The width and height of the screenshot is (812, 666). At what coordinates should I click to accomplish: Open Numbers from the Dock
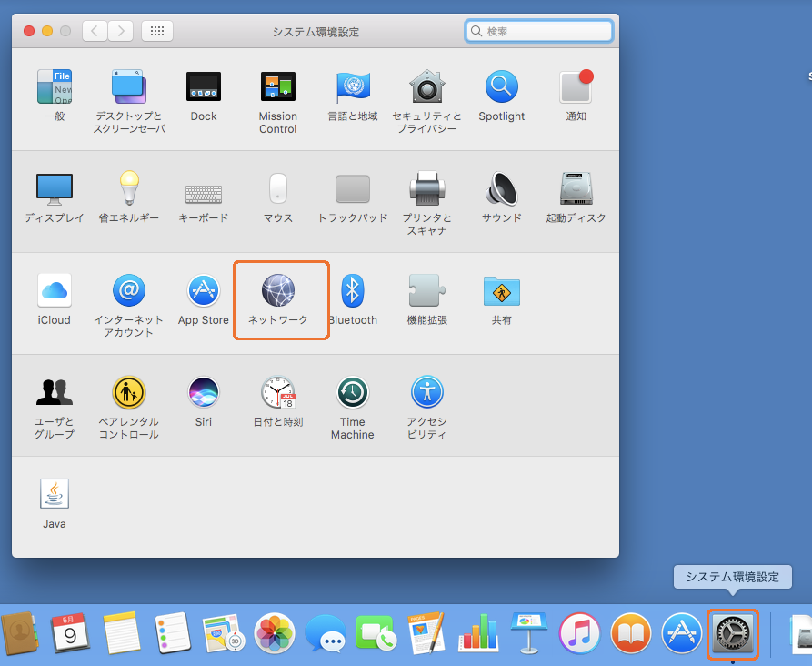pos(478,633)
